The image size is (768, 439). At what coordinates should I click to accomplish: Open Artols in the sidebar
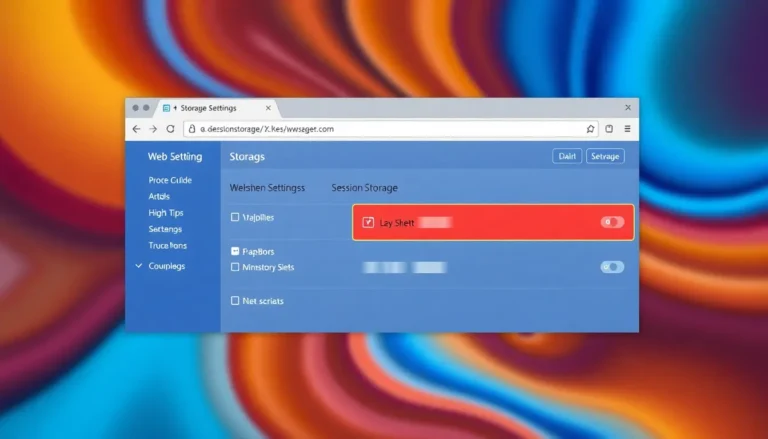pos(159,196)
